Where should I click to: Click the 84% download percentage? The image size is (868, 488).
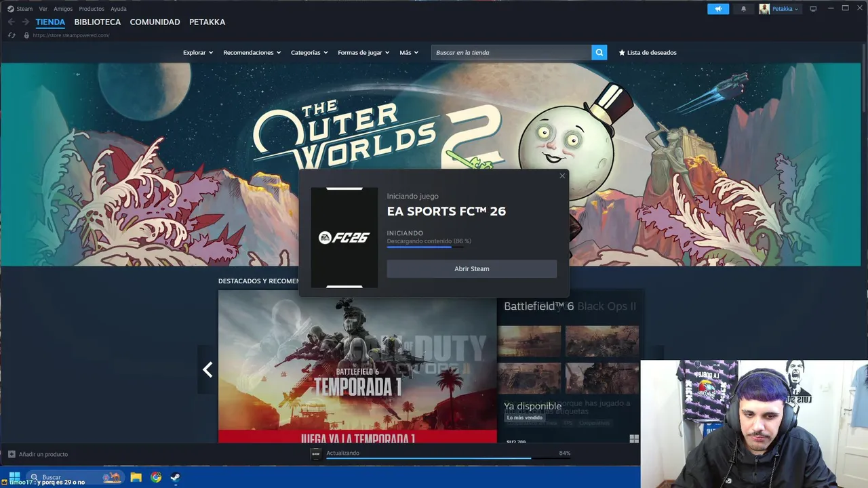[x=565, y=453]
